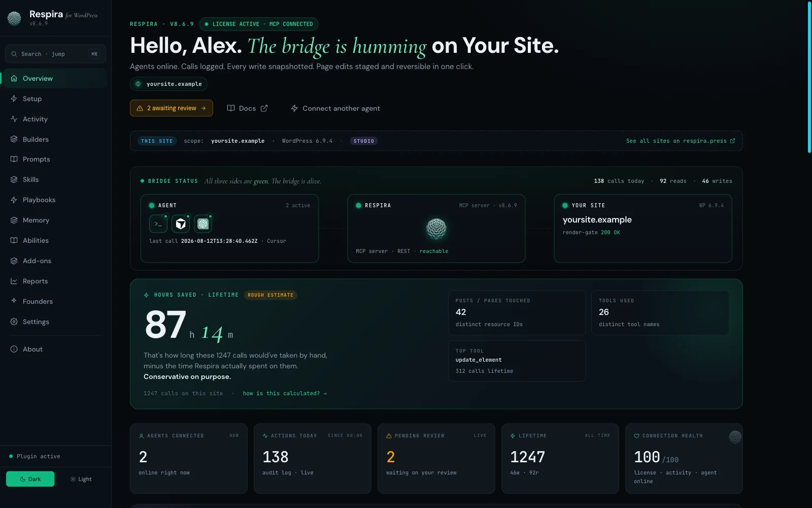Click the Connection Health heart icon
812x508 pixels.
tap(636, 436)
